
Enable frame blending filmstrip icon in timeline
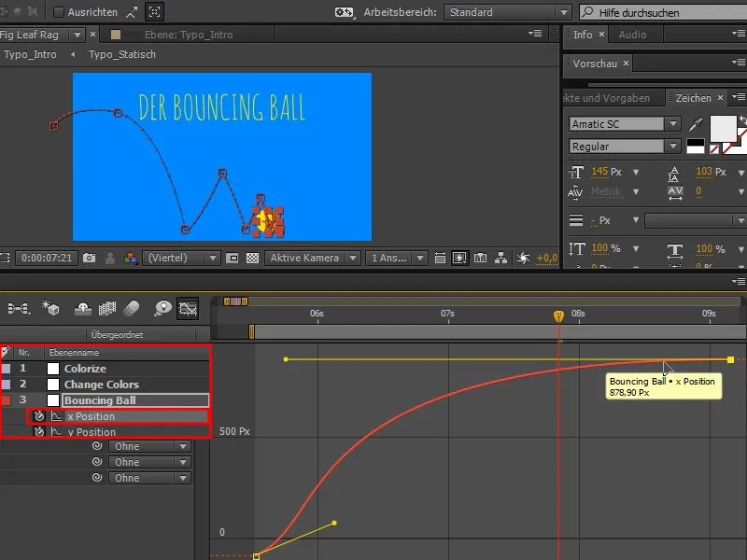tap(107, 309)
